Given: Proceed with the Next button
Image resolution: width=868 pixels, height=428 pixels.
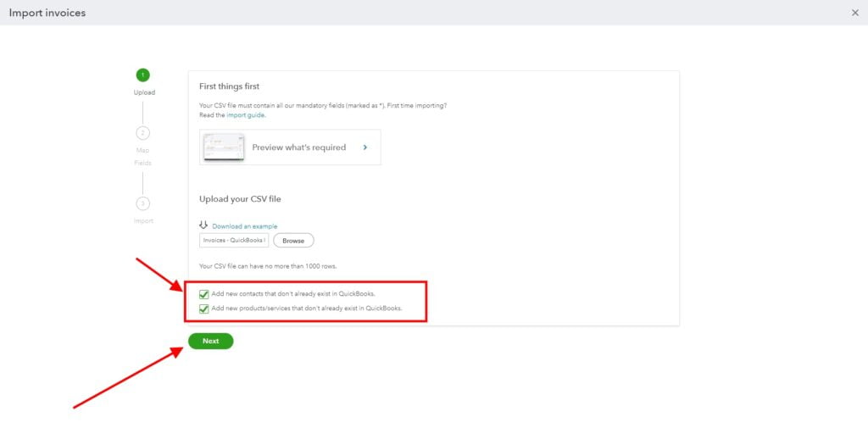Looking at the screenshot, I should [x=211, y=341].
